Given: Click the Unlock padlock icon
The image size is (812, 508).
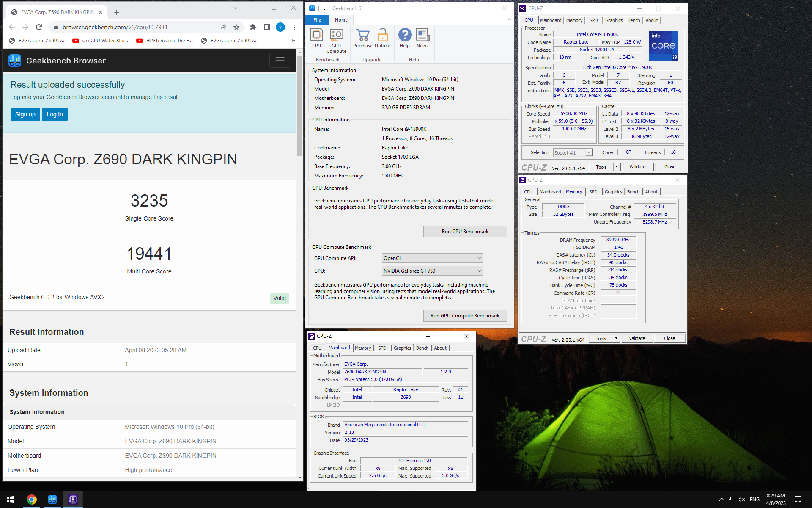Looking at the screenshot, I should pos(382,38).
